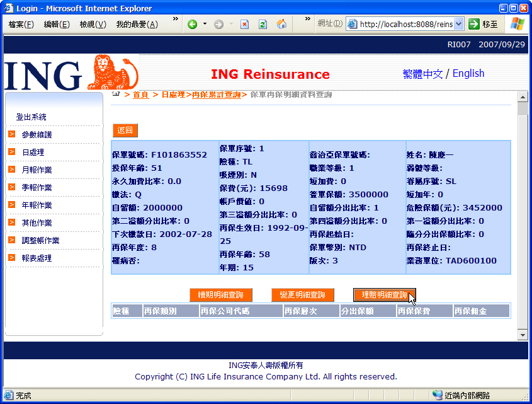Image resolution: width=532 pixels, height=404 pixels.
Task: Click the 返回 button
Action: coord(125,130)
